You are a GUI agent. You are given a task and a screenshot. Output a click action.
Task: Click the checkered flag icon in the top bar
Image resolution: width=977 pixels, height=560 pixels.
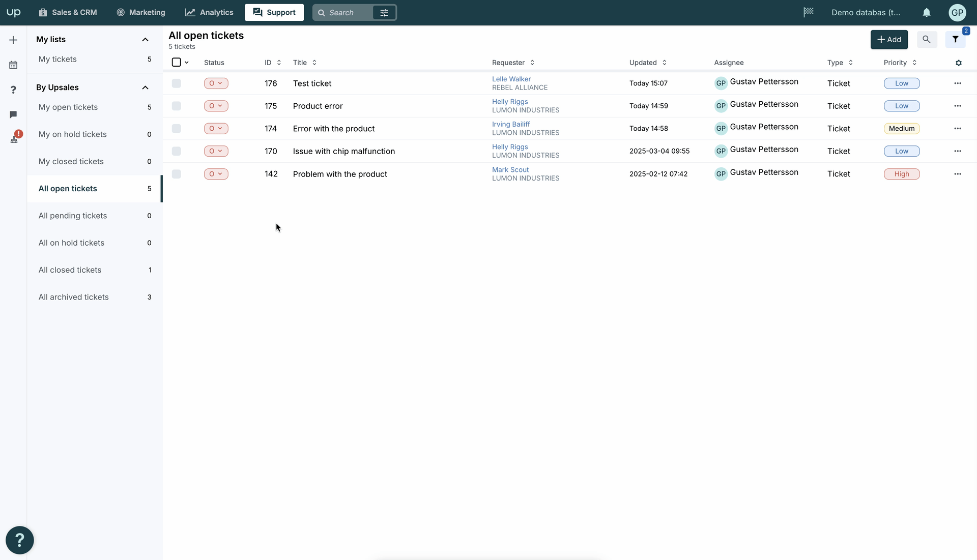(809, 12)
